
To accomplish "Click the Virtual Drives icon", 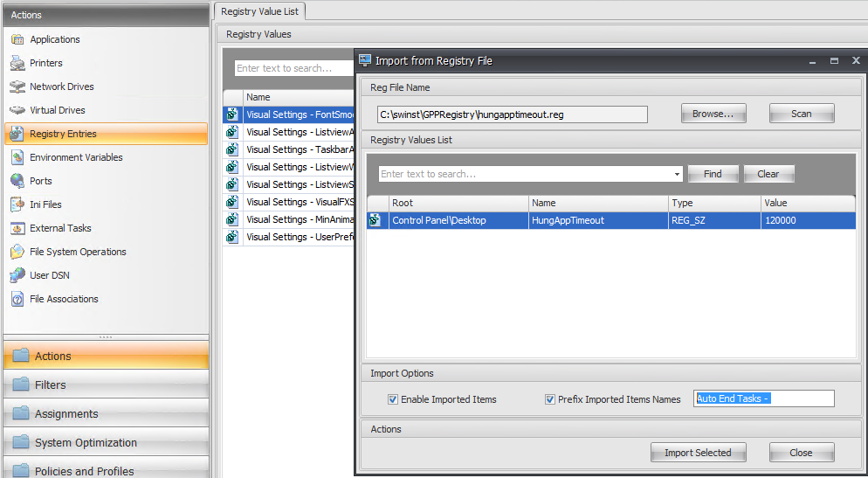I will [17, 110].
